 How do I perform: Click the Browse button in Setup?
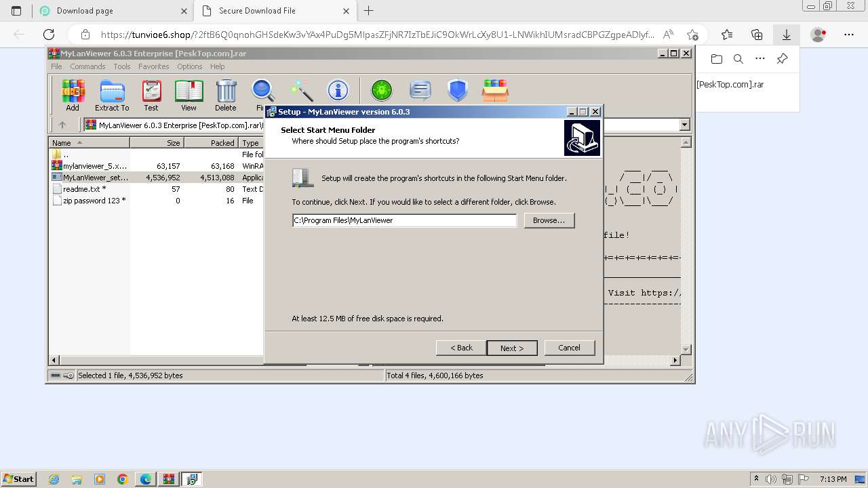point(549,220)
